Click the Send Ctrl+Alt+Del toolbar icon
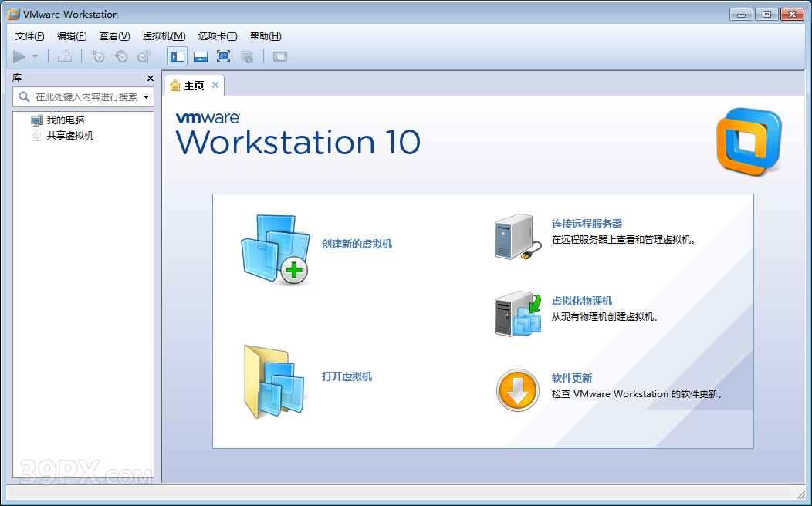812x506 pixels. pos(65,56)
